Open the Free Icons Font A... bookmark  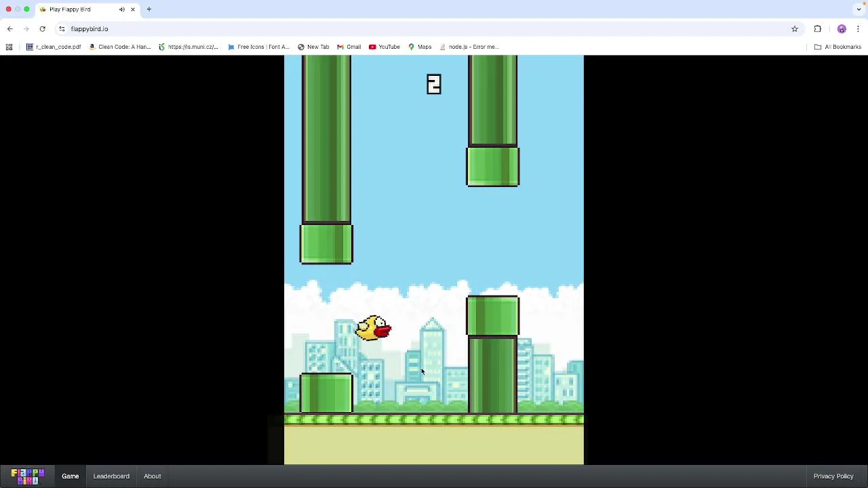(x=258, y=47)
